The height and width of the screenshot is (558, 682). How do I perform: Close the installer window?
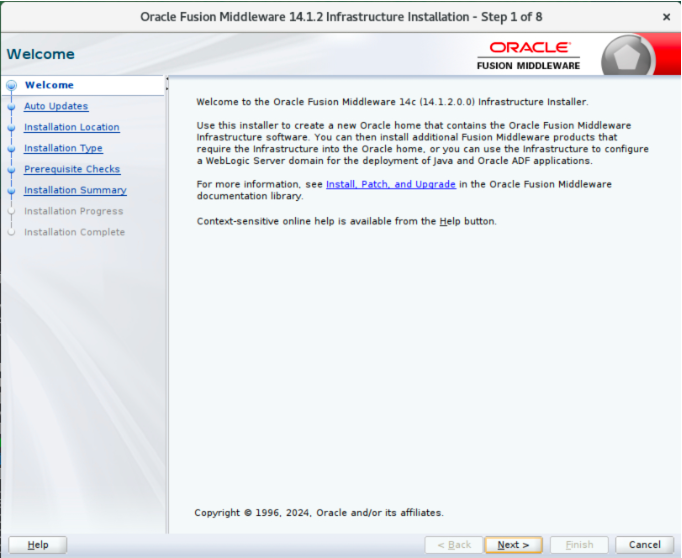click(666, 17)
